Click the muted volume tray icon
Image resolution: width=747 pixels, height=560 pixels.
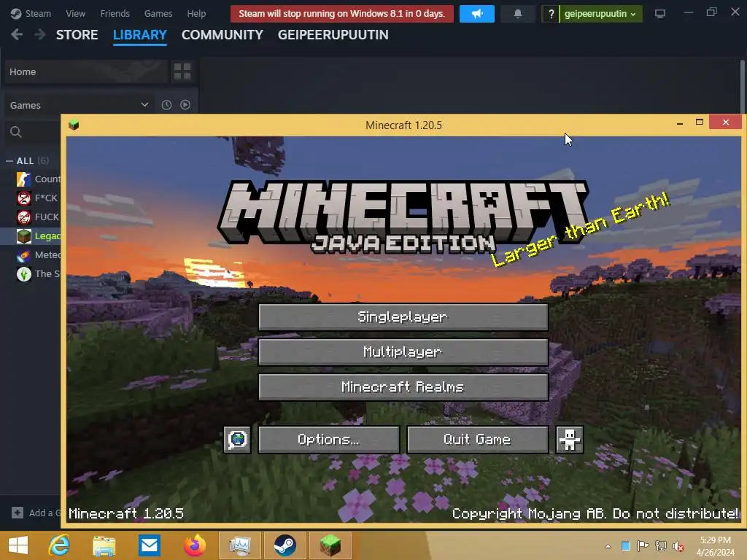pyautogui.click(x=678, y=546)
